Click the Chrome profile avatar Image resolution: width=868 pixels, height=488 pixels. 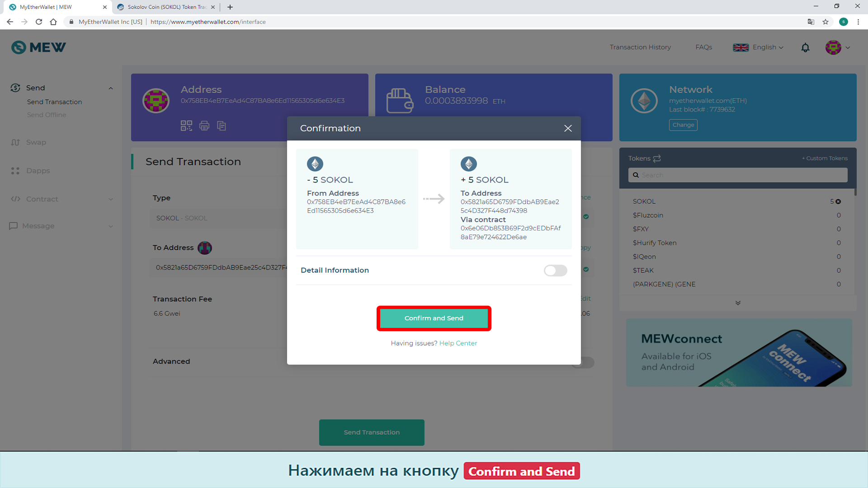844,22
